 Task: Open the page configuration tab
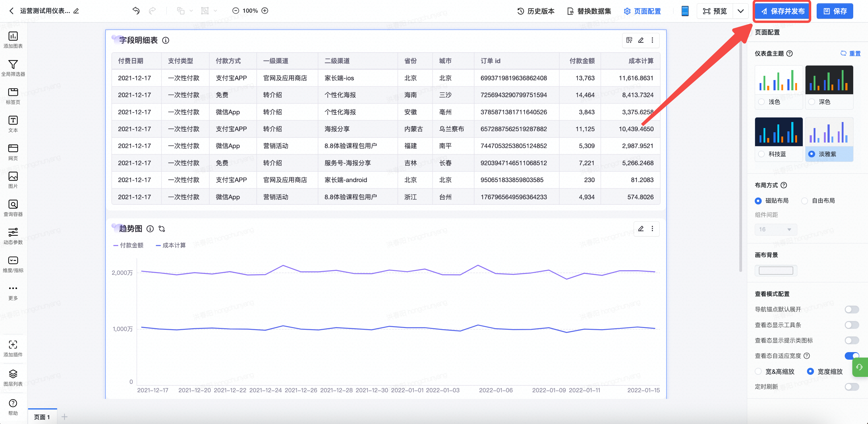coord(642,11)
